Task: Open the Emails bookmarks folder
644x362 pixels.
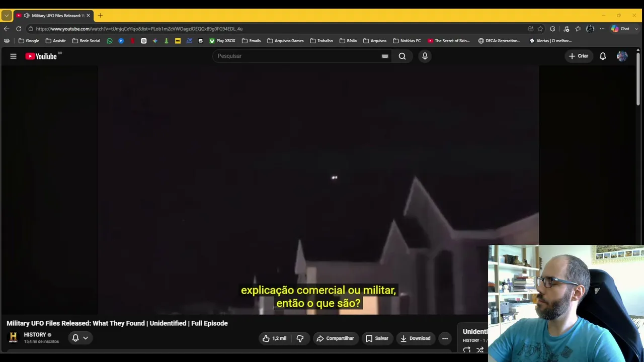Action: coord(251,41)
